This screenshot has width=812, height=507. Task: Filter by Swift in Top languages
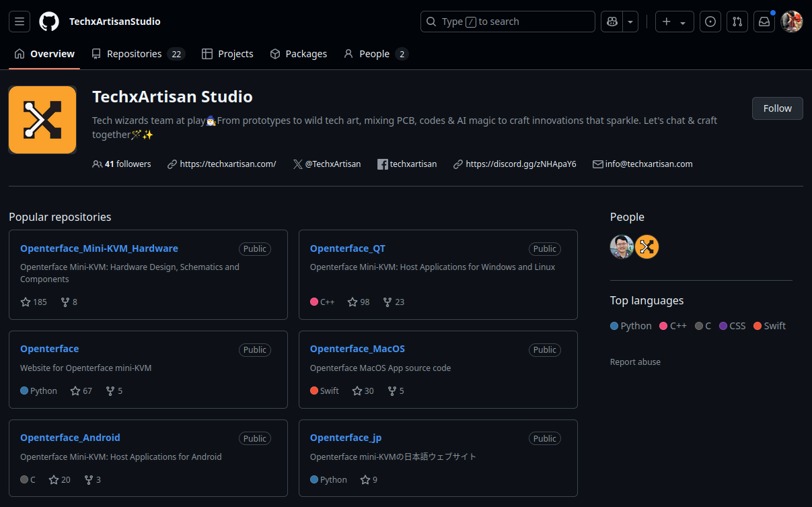pyautogui.click(x=770, y=326)
